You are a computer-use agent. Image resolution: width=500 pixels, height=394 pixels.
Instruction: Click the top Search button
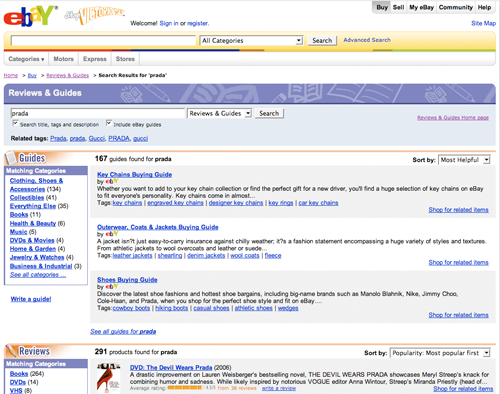coord(322,41)
